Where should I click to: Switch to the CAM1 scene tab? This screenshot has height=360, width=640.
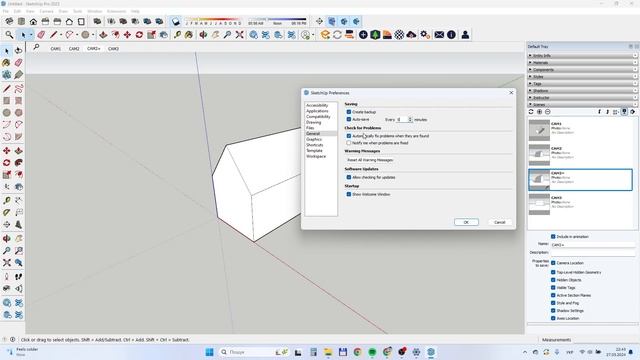click(x=56, y=49)
